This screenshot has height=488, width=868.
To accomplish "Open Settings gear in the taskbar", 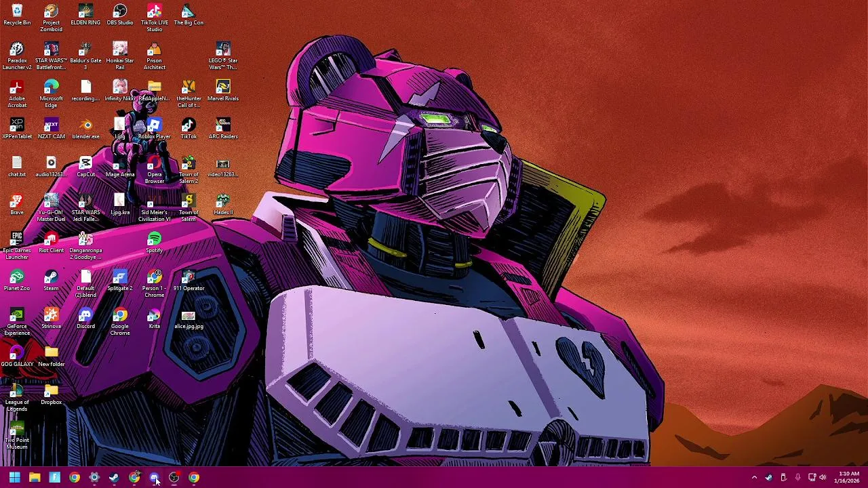I will tap(94, 477).
